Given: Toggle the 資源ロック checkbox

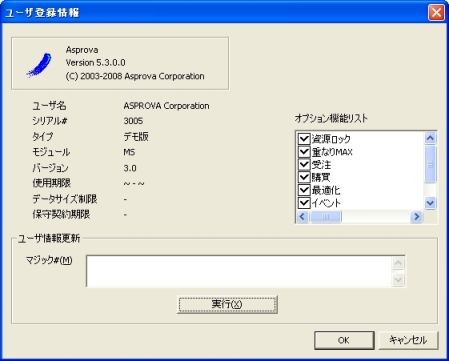Looking at the screenshot, I should (304, 139).
